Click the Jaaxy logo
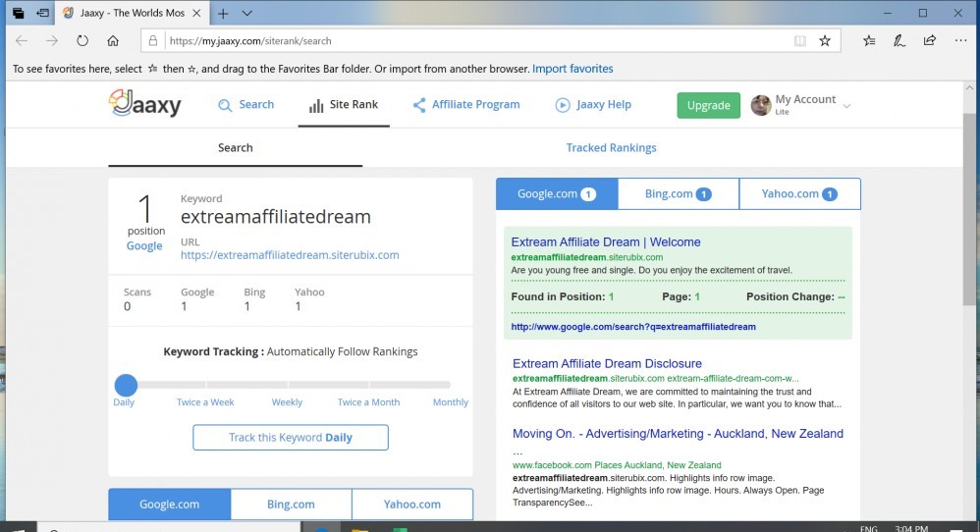This screenshot has width=980, height=532. [x=145, y=104]
